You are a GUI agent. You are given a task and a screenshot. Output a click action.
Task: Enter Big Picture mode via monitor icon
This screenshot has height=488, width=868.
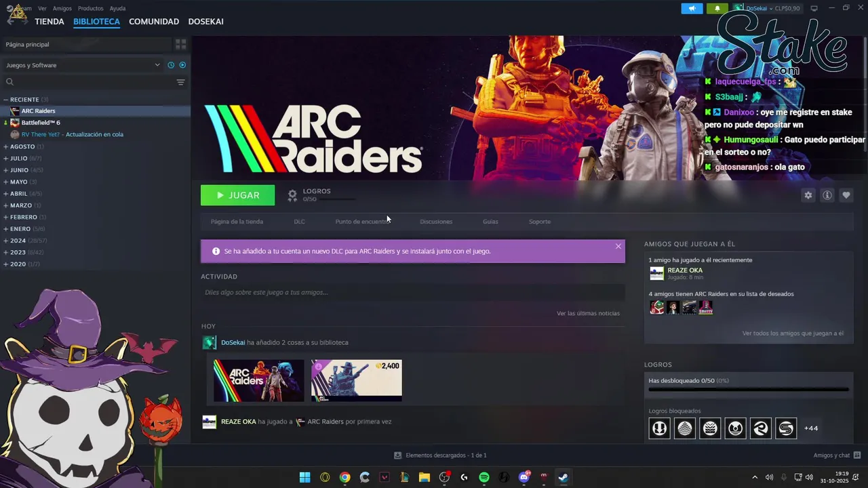click(814, 8)
